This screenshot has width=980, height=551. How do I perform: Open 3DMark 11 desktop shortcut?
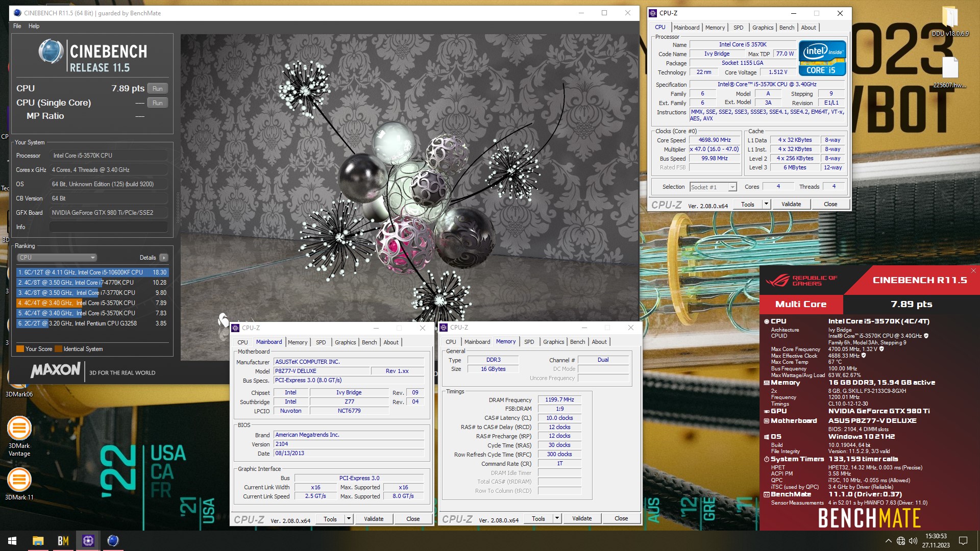click(x=19, y=484)
